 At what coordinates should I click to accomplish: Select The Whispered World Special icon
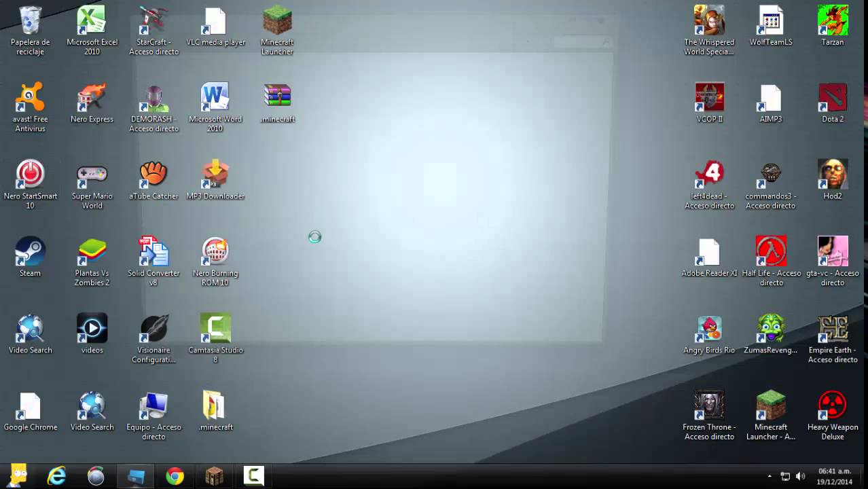(x=709, y=20)
